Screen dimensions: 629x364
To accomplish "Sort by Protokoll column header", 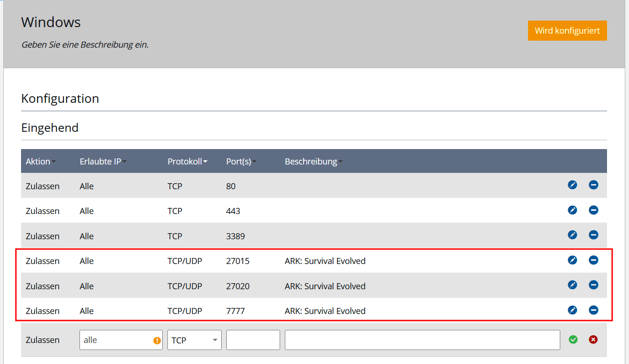I will [x=188, y=162].
